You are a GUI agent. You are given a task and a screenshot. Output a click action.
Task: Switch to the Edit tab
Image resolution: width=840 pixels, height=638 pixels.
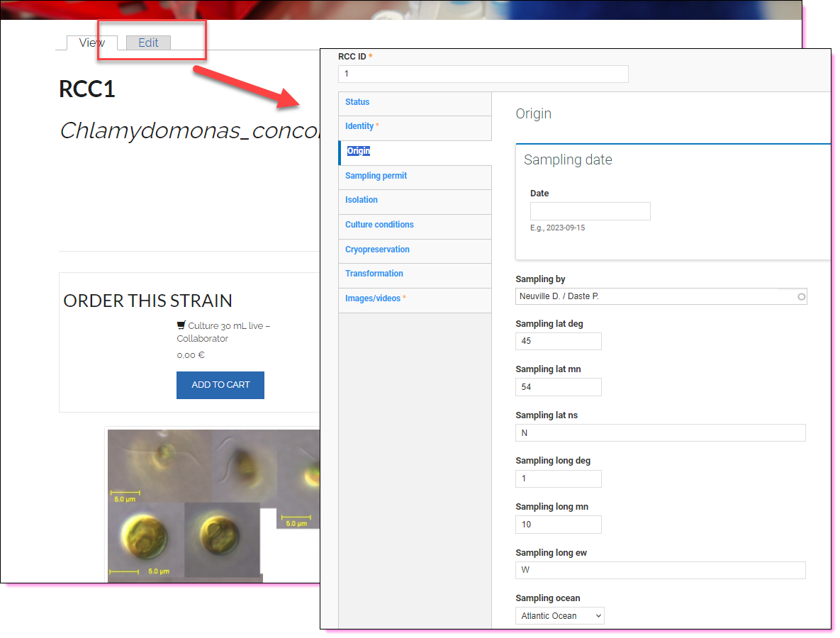[148, 43]
